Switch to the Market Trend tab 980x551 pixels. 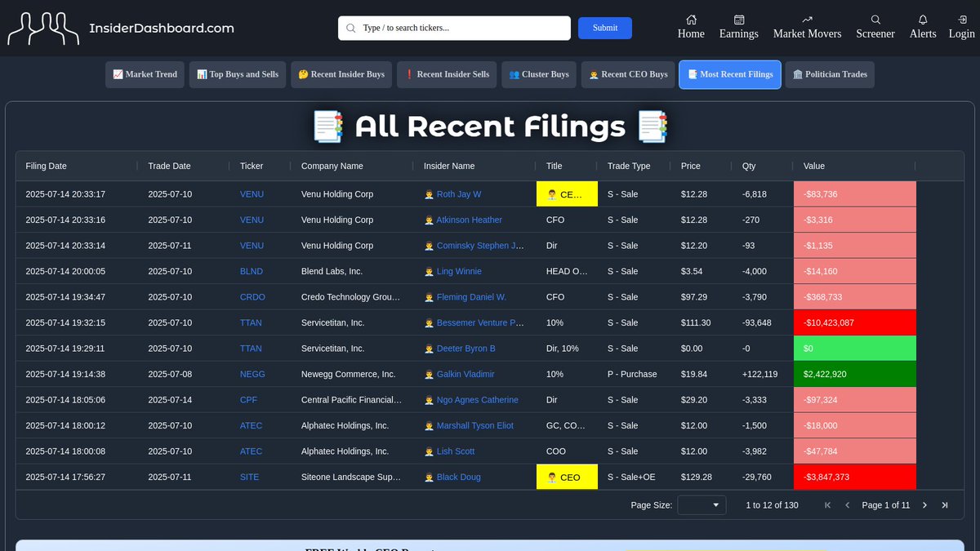tap(145, 74)
